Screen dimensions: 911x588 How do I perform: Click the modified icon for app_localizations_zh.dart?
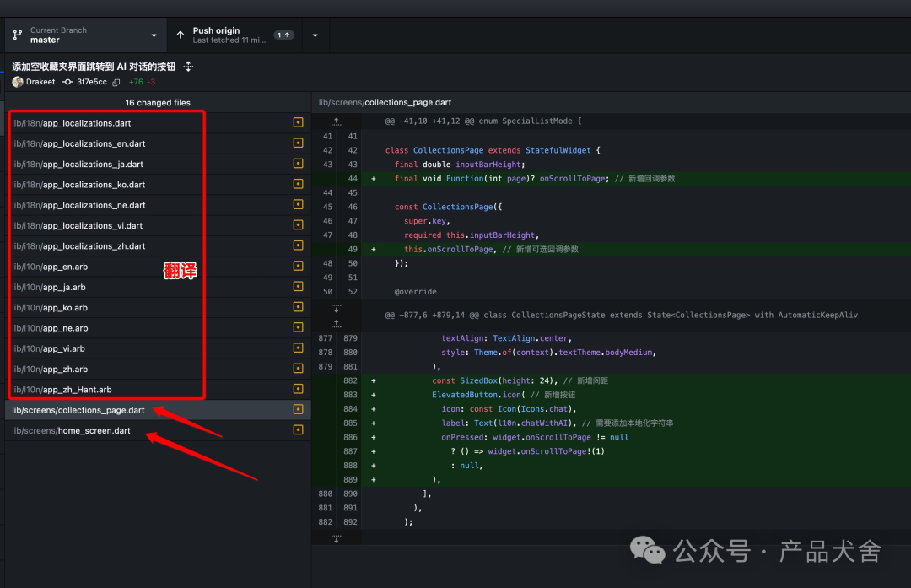pyautogui.click(x=298, y=245)
